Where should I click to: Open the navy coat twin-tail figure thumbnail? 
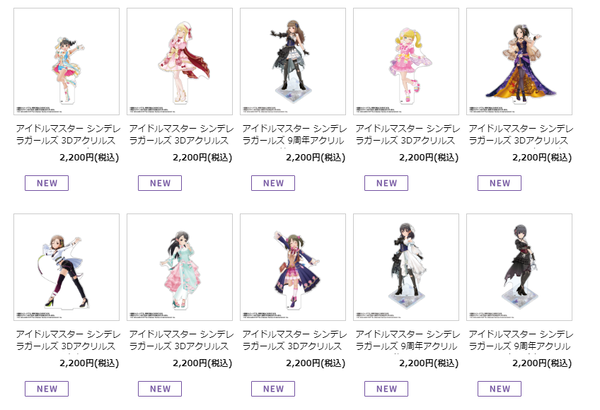point(293,267)
